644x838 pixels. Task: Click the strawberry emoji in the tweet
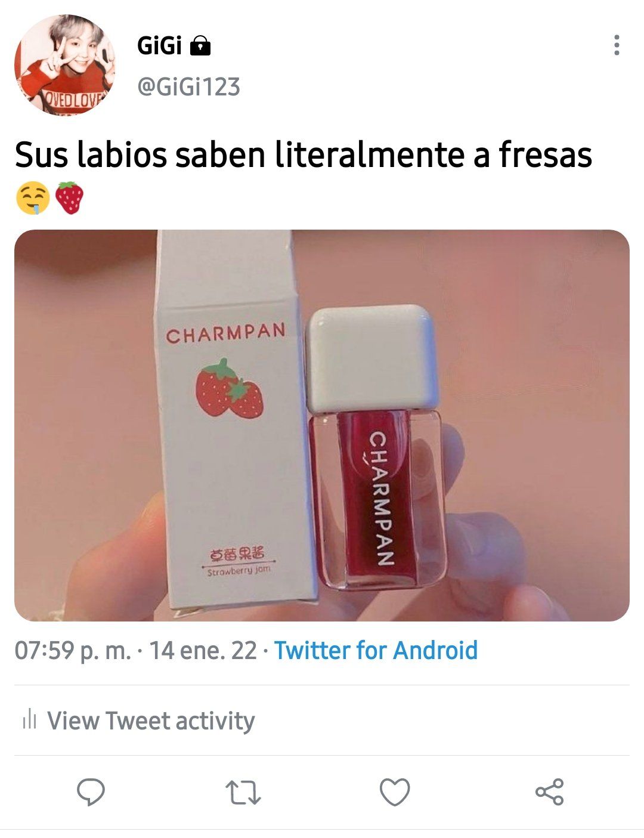[70, 199]
